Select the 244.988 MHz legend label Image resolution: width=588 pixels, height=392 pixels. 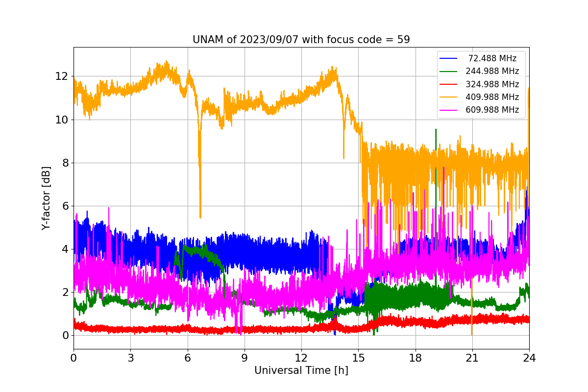coord(492,71)
